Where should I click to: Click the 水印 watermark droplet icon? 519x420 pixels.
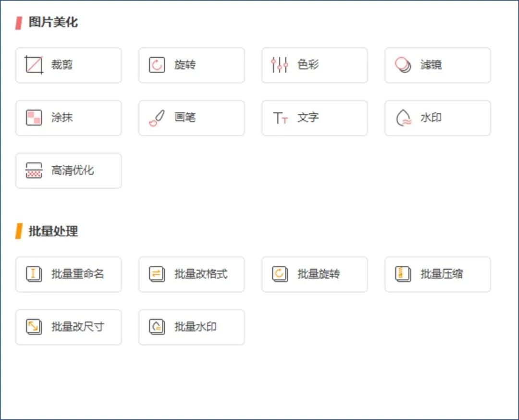(402, 118)
